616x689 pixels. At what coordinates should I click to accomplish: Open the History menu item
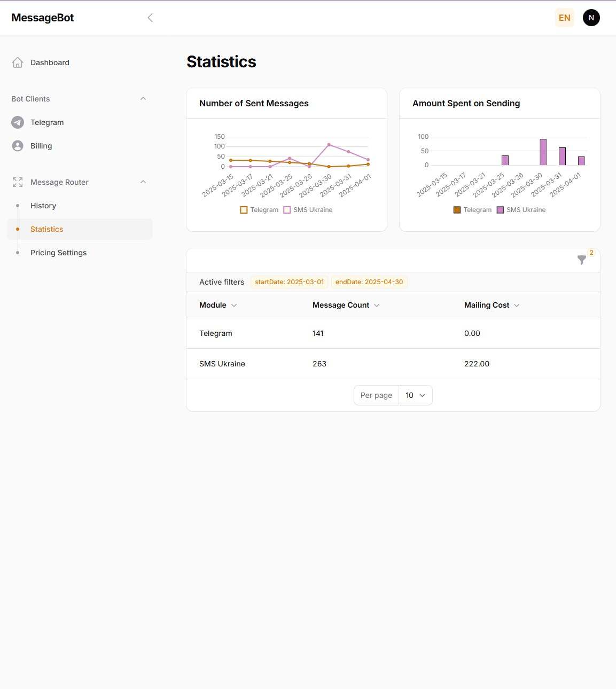43,206
